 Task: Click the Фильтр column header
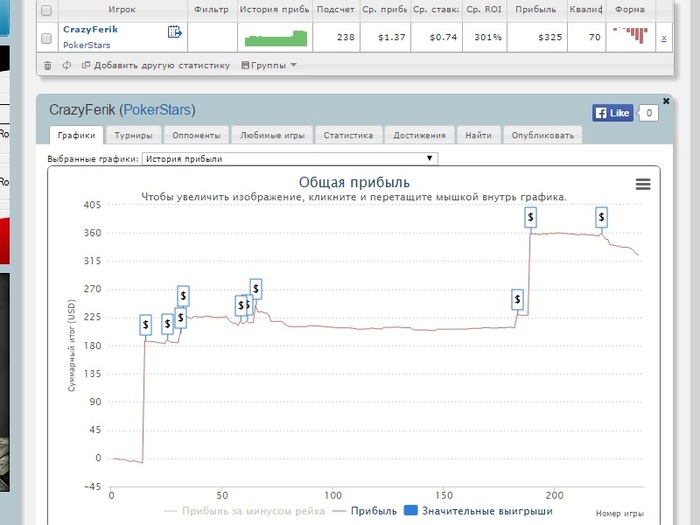click(x=212, y=9)
